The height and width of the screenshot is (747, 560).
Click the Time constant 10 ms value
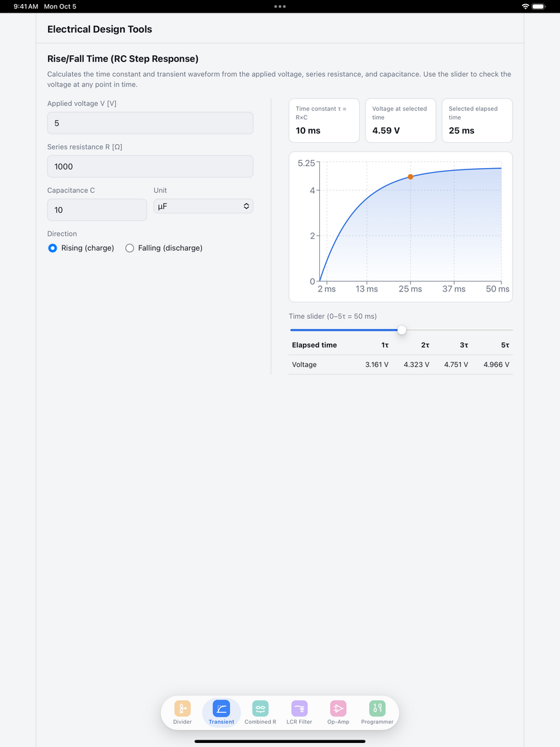[308, 131]
